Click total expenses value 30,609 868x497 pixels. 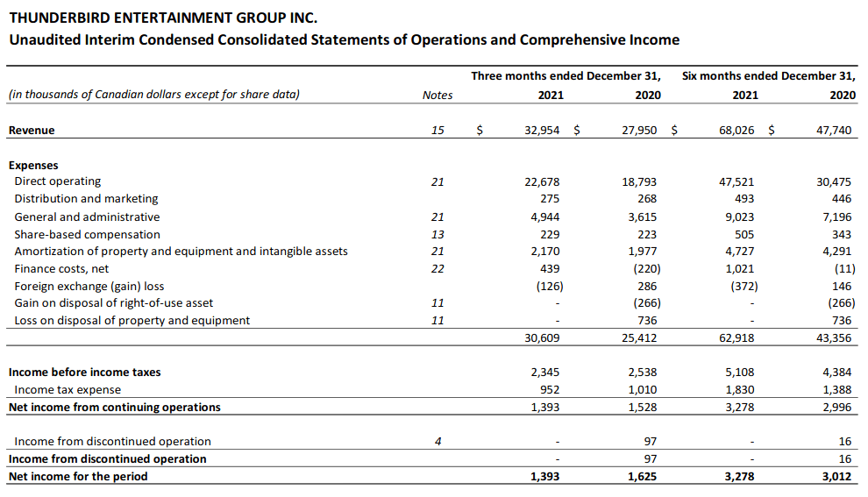(x=542, y=338)
